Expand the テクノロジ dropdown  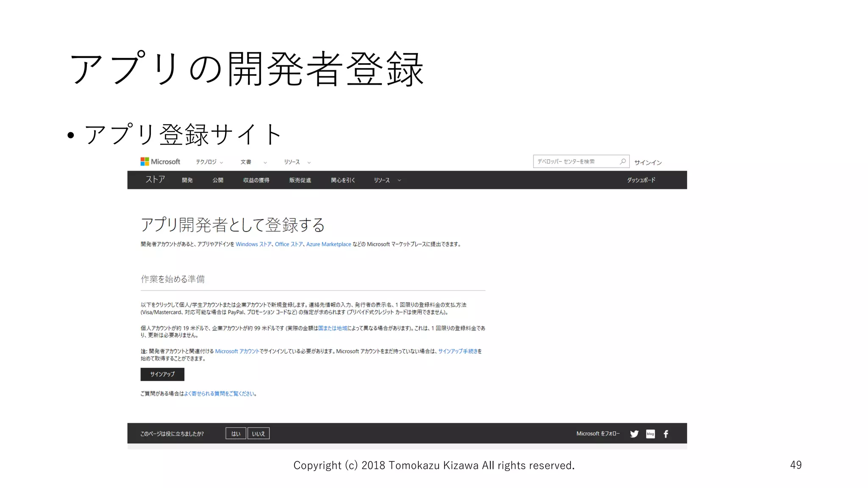click(209, 162)
